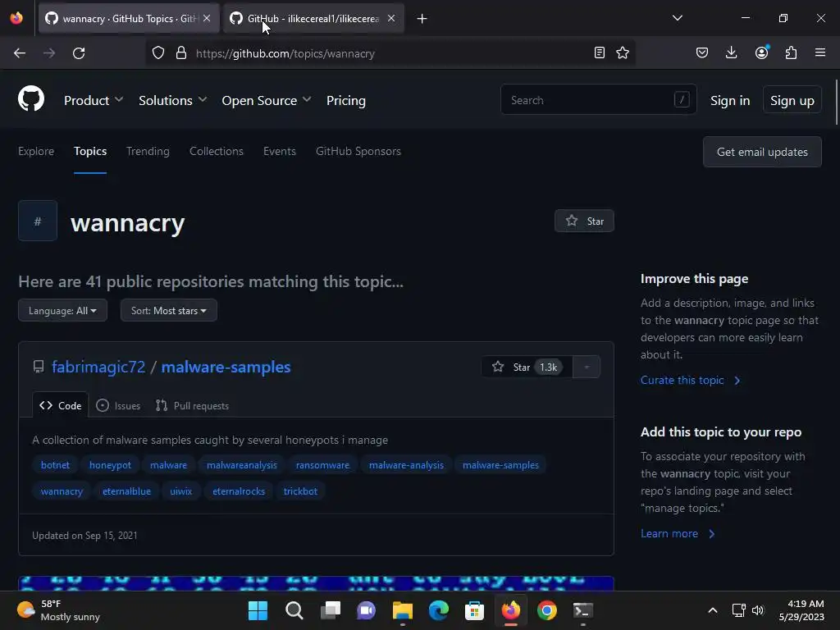Launch Microsoft Edge from the taskbar
The height and width of the screenshot is (630, 840).
[x=438, y=610]
